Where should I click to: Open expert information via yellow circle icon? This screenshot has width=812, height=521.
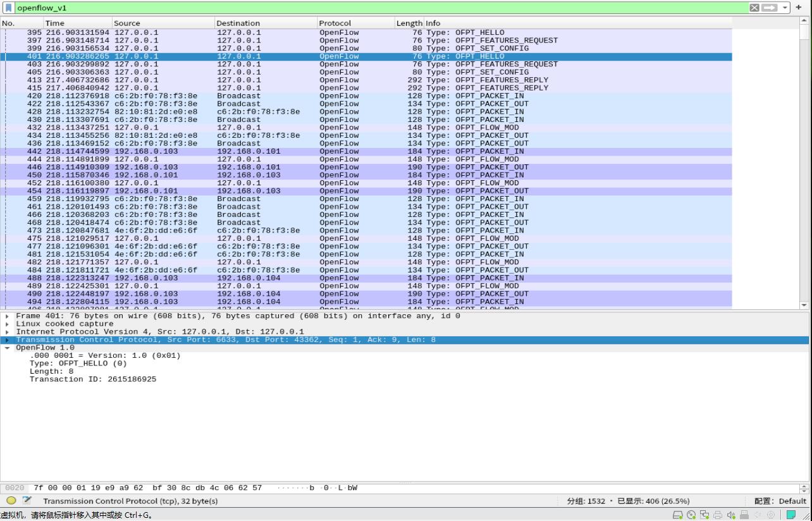pos(10,500)
